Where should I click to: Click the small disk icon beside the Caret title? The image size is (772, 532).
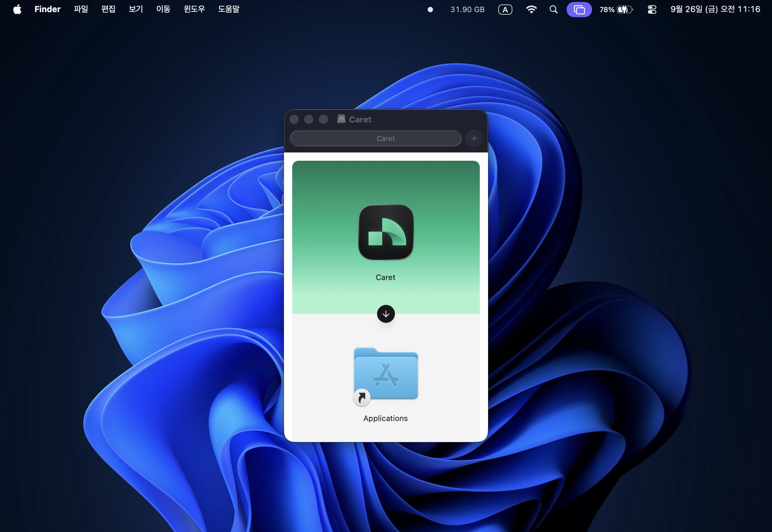pyautogui.click(x=341, y=119)
